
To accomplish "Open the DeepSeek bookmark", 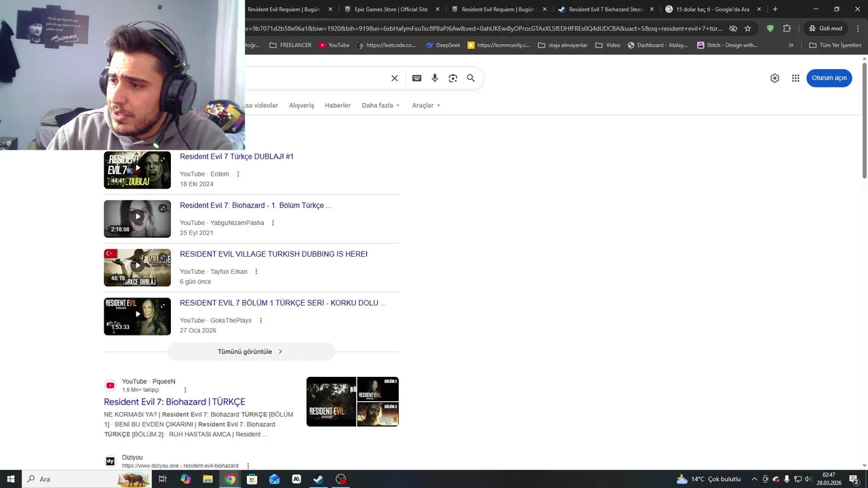I will pyautogui.click(x=443, y=45).
